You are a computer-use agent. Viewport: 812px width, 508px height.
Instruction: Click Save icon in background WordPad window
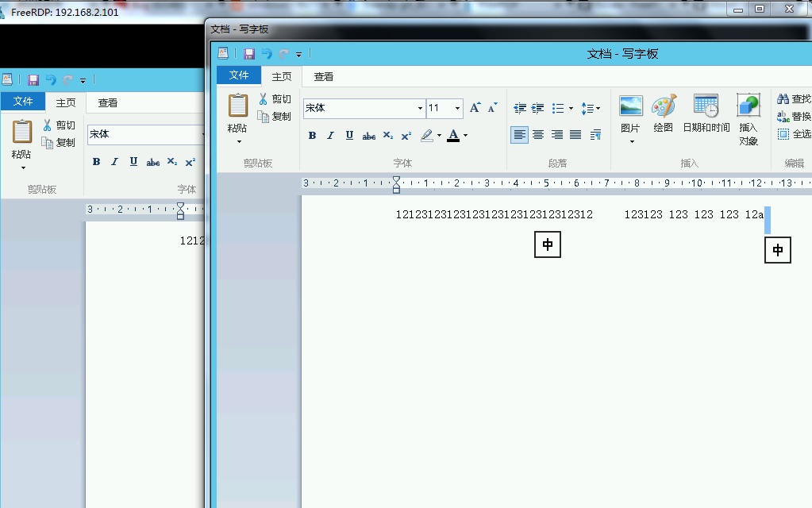pyautogui.click(x=33, y=79)
